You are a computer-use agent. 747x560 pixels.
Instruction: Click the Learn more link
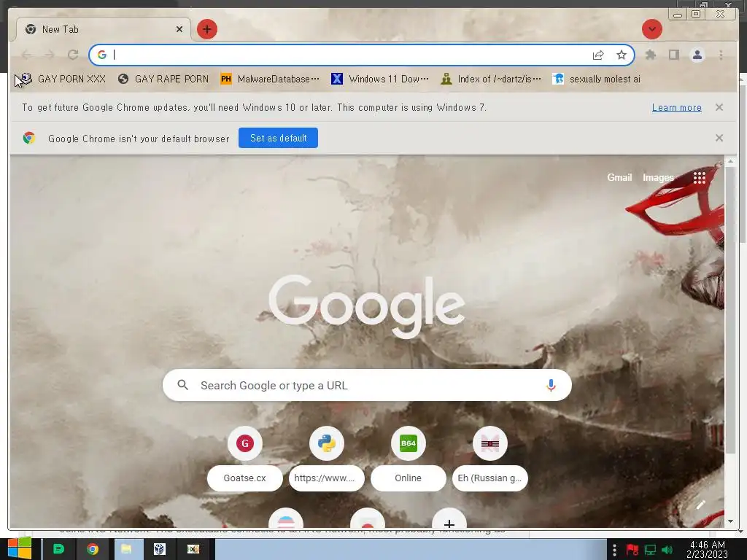pyautogui.click(x=676, y=108)
